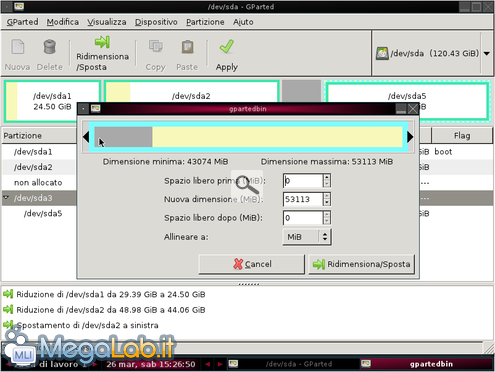Open the Partizione menu
495x372 pixels.
click(205, 22)
